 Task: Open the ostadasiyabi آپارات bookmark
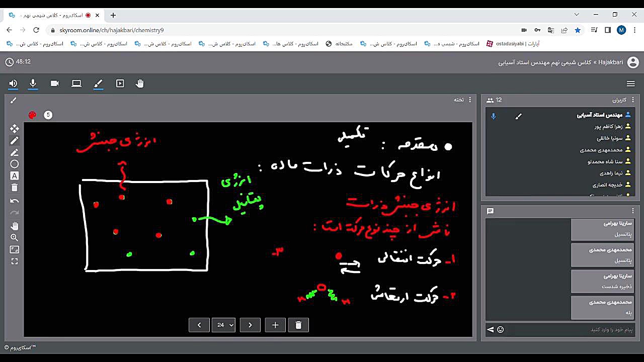pos(513,44)
